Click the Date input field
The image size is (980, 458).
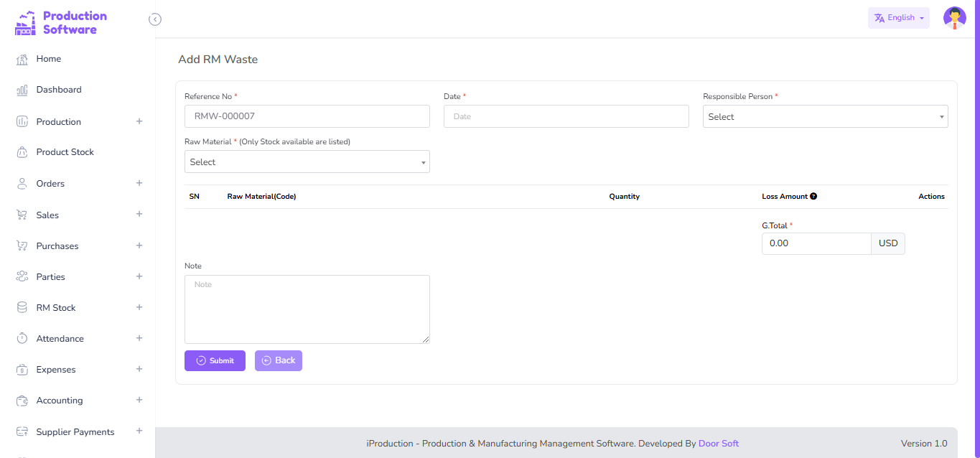pyautogui.click(x=566, y=116)
